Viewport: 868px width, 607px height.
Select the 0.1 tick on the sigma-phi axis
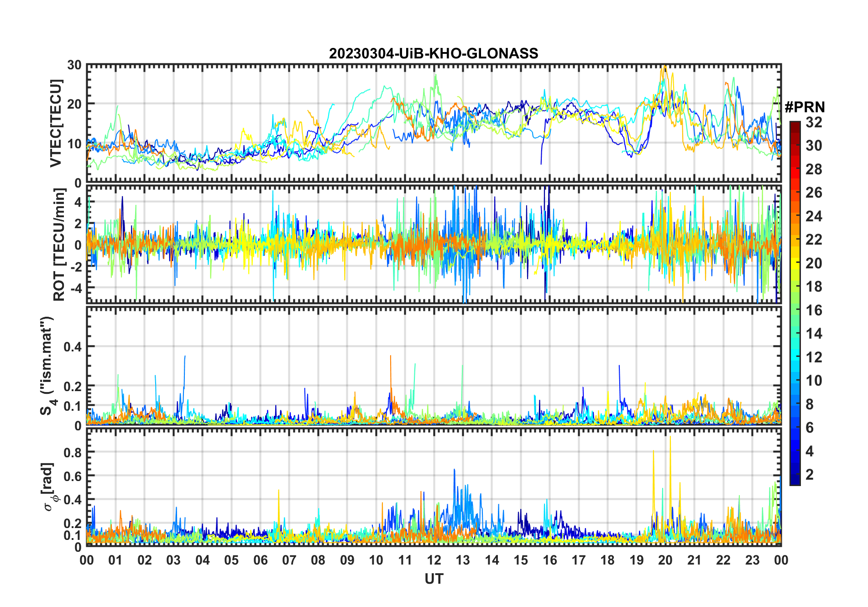(73, 535)
